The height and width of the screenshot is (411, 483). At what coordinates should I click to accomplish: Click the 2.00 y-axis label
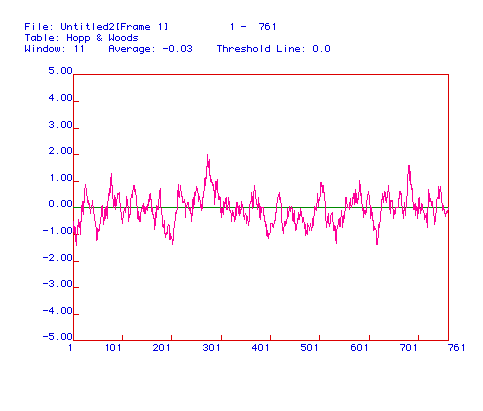tap(60, 151)
